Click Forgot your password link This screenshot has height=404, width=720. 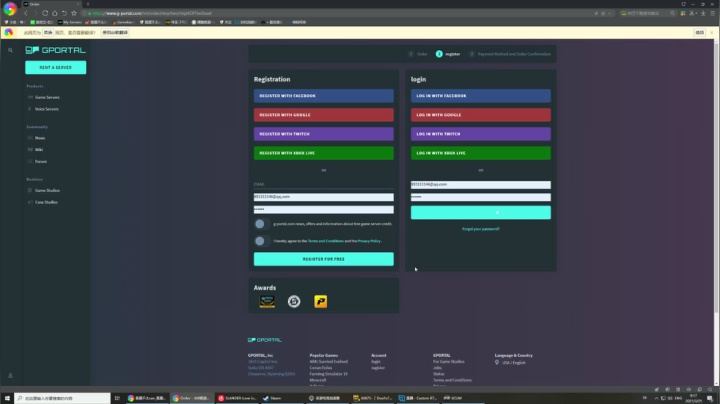pyautogui.click(x=481, y=229)
